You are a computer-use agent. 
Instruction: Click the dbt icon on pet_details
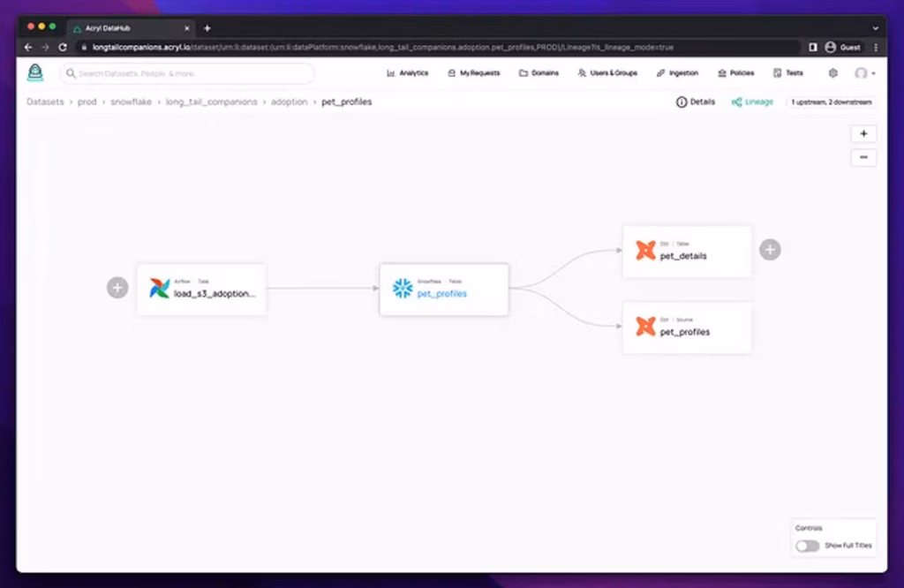tap(645, 250)
